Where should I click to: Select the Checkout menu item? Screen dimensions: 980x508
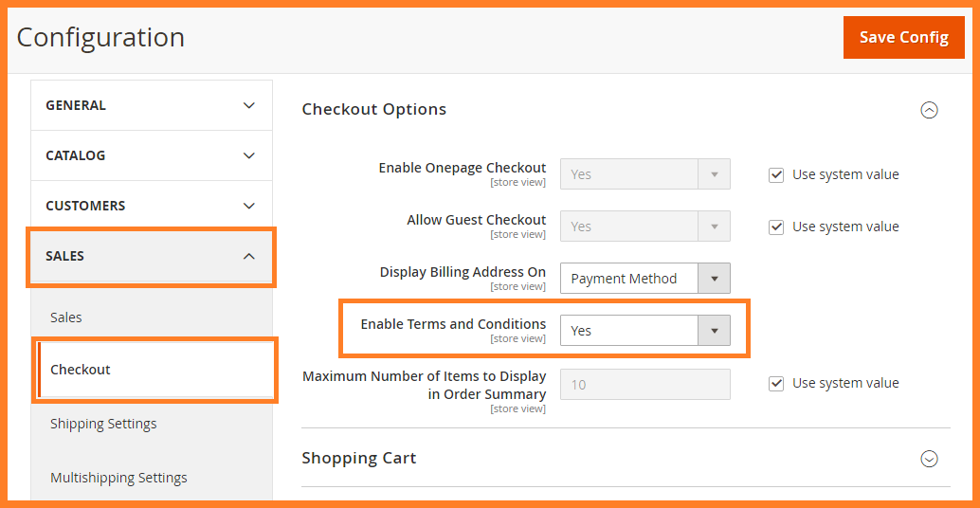tap(81, 370)
